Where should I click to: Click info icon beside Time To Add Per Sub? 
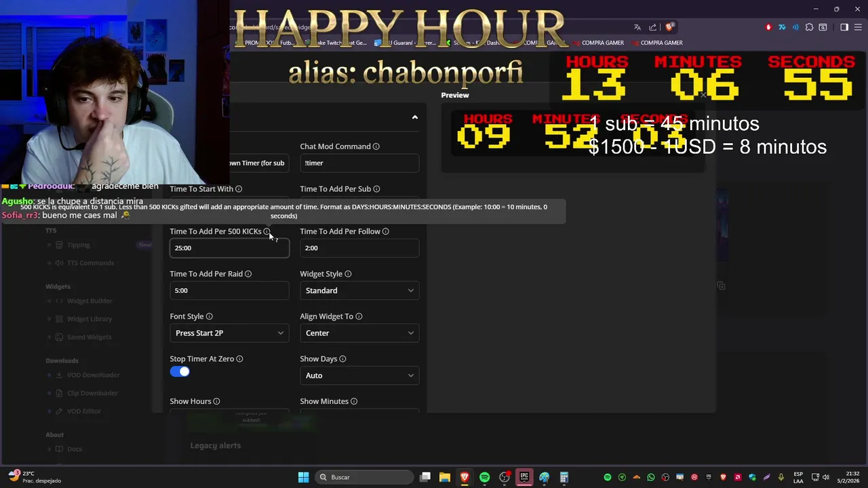(376, 189)
